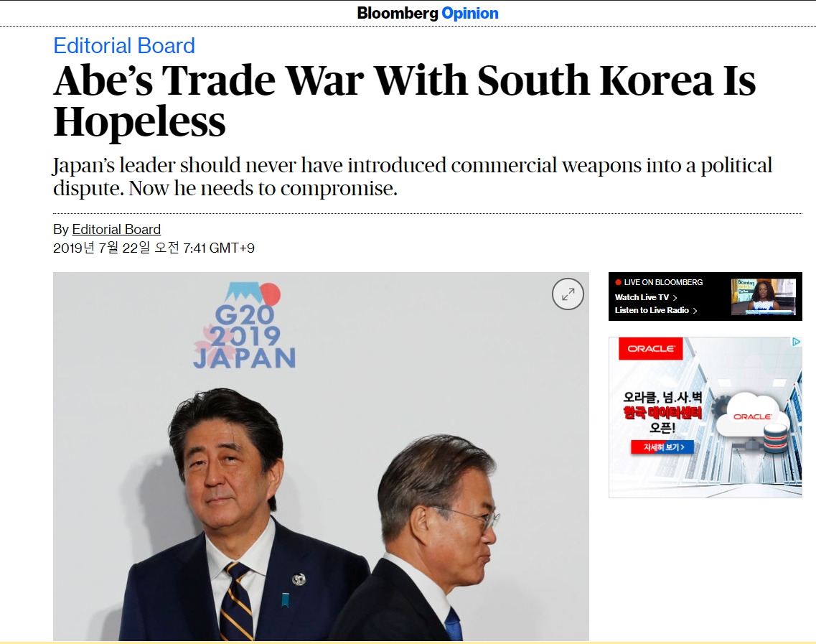816x644 pixels.
Task: Open Listen to Live Radio link
Action: click(x=652, y=310)
